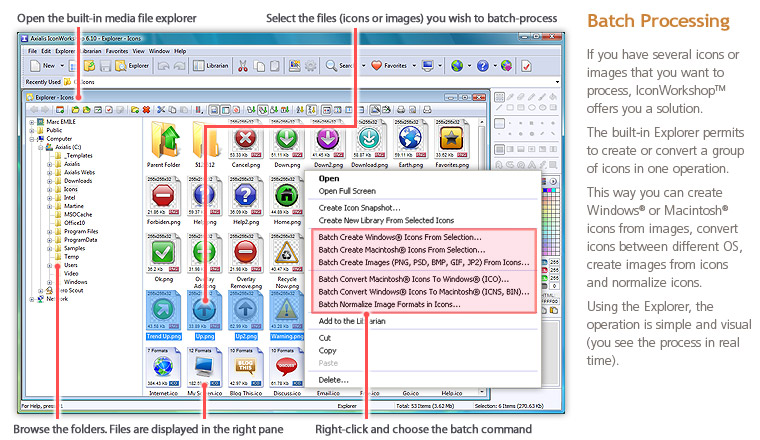760x440 pixels.
Task: Select the Forbiden.png thumbnail
Action: (x=163, y=201)
